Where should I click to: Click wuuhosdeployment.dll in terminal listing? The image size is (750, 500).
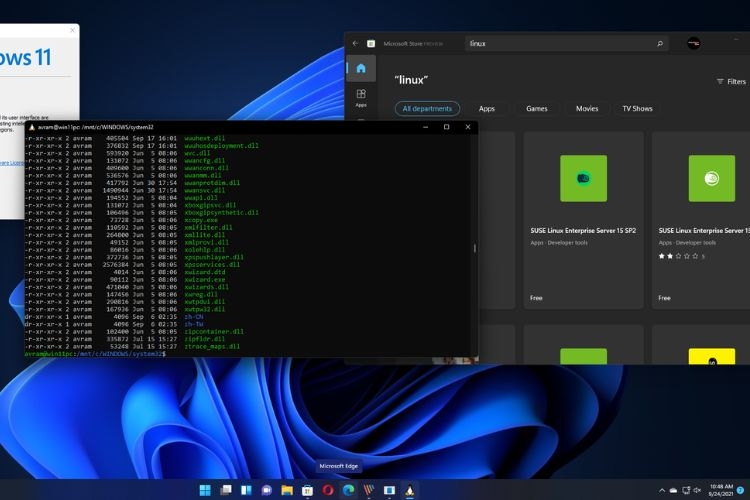tap(221, 145)
